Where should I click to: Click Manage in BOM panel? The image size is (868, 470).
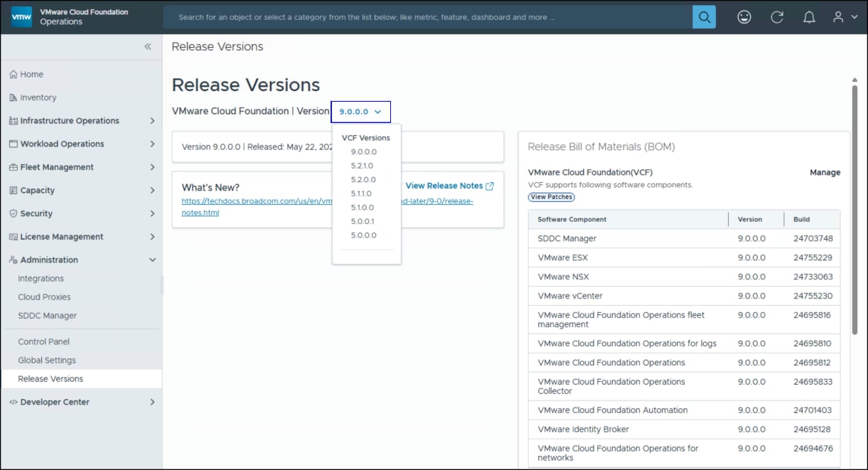(x=825, y=172)
